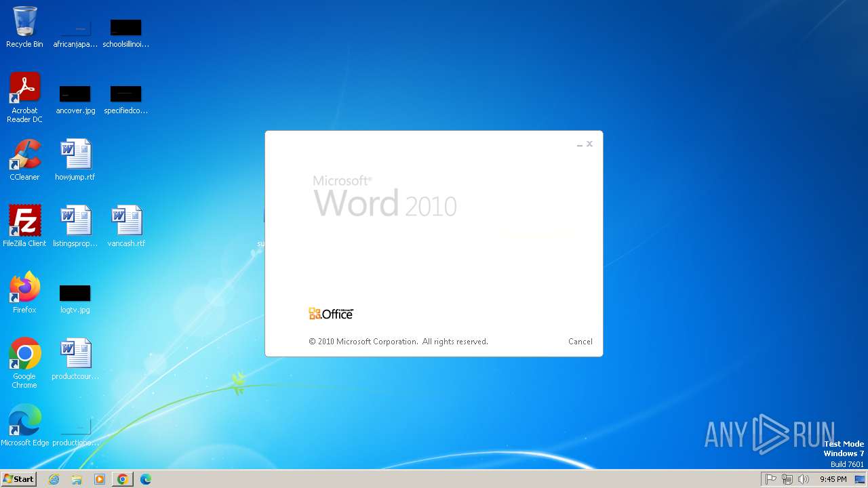Screen dimensions: 868x488
Task: Open Windows Media Player from taskbar
Action: pyautogui.click(x=100, y=479)
